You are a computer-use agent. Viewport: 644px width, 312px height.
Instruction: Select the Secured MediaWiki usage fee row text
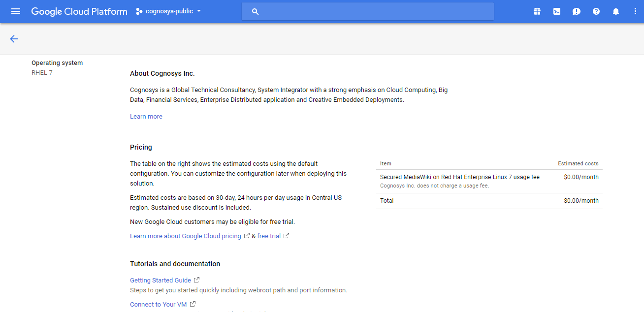pyautogui.click(x=460, y=177)
